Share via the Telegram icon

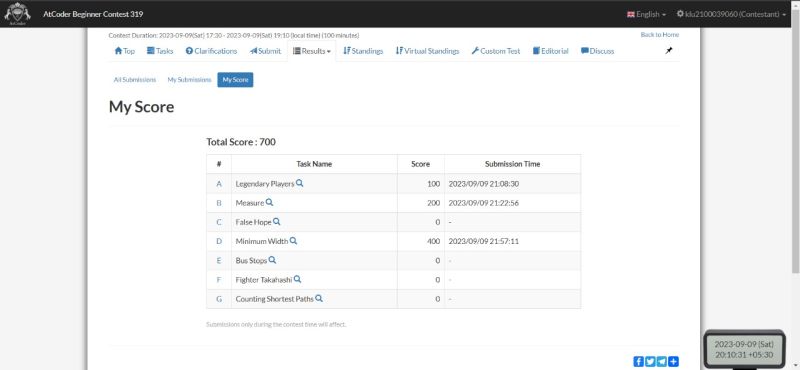click(662, 361)
